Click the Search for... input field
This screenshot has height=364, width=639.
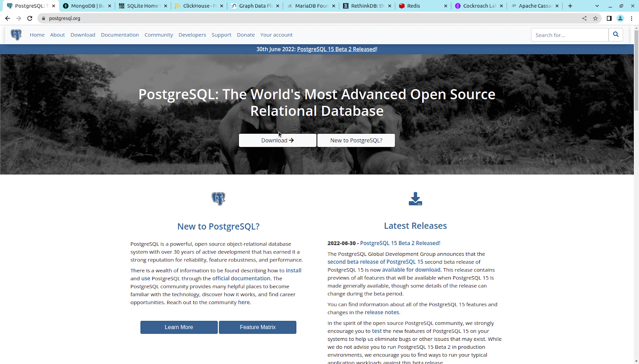pyautogui.click(x=570, y=35)
